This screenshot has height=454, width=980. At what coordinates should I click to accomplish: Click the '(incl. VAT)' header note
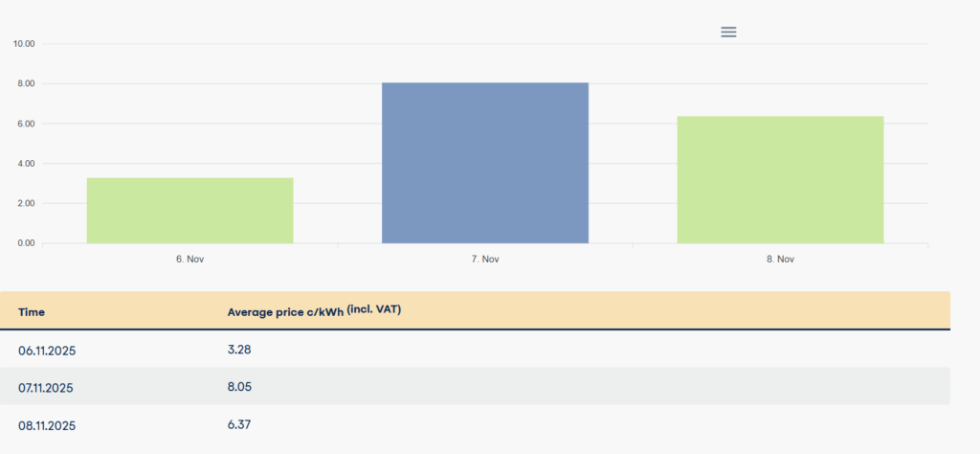tap(374, 308)
